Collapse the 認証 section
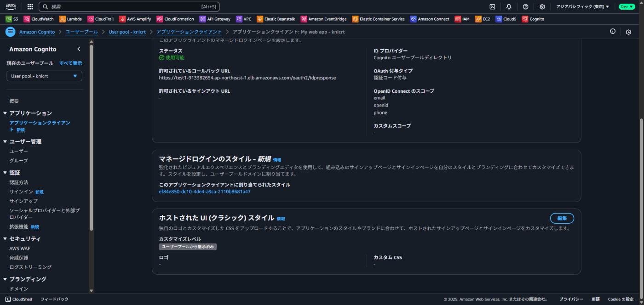644x305 pixels. click(x=5, y=173)
